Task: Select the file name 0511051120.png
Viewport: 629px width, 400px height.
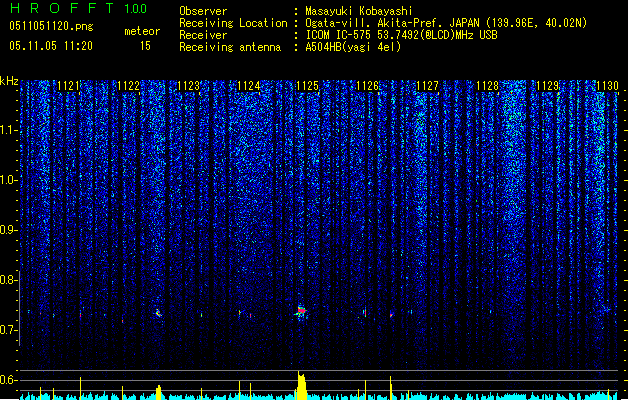Action: [x=51, y=26]
